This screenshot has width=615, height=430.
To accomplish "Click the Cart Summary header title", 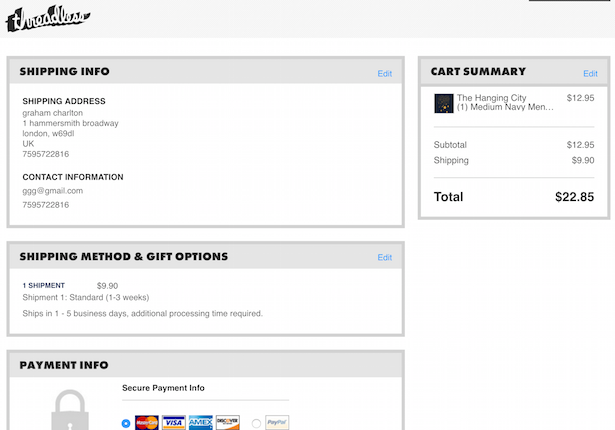I will (x=478, y=72).
